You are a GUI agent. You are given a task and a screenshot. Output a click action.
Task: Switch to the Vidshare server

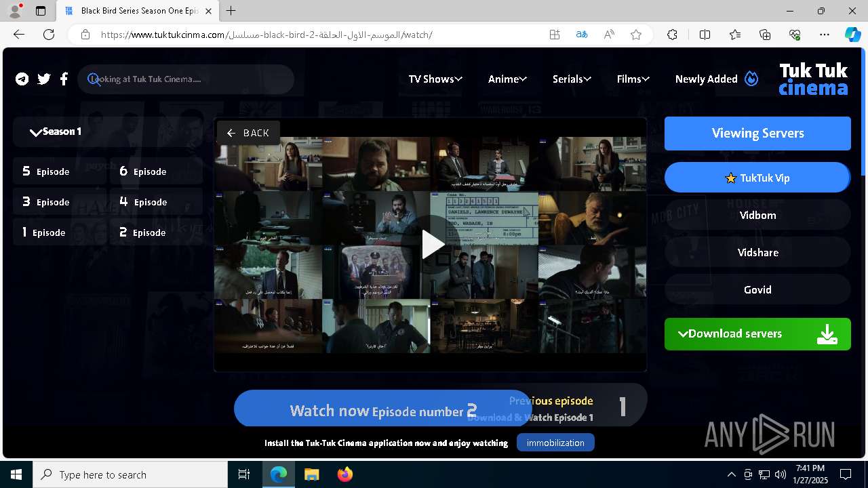click(757, 253)
